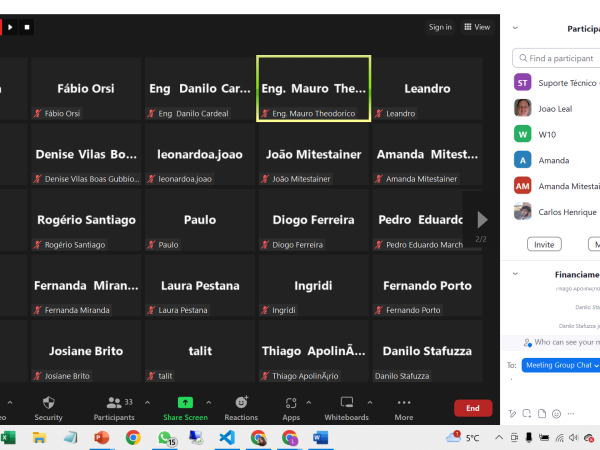This screenshot has height=450, width=600.
Task: Open the More three-dots menu
Action: click(x=404, y=402)
